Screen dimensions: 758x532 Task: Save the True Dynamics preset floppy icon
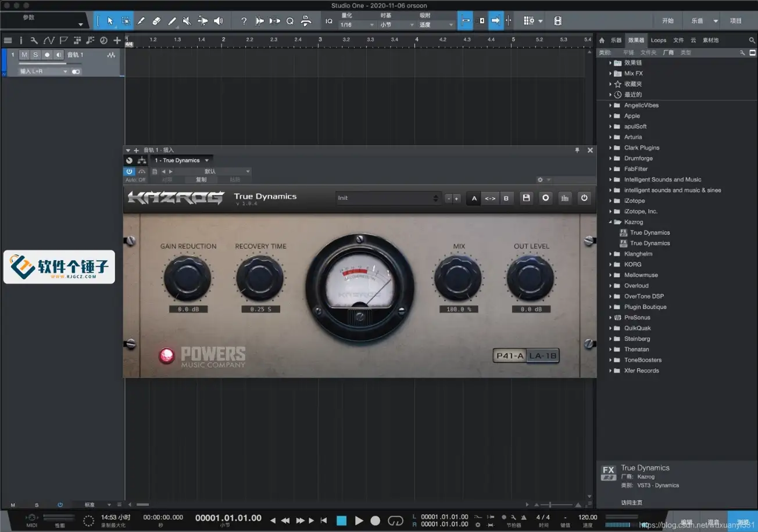pyautogui.click(x=526, y=198)
